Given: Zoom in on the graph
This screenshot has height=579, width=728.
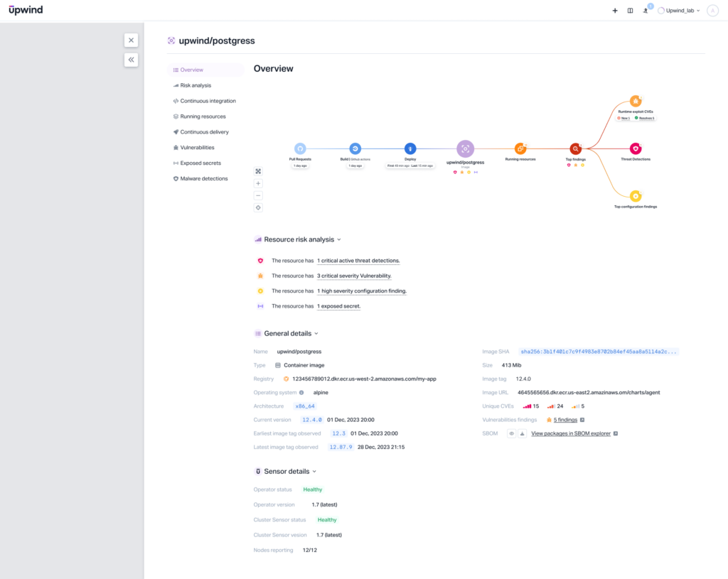Looking at the screenshot, I should point(258,184).
